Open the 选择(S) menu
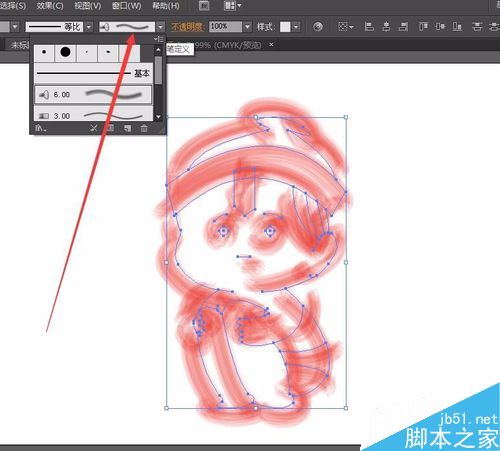The image size is (500, 451). coord(12,6)
